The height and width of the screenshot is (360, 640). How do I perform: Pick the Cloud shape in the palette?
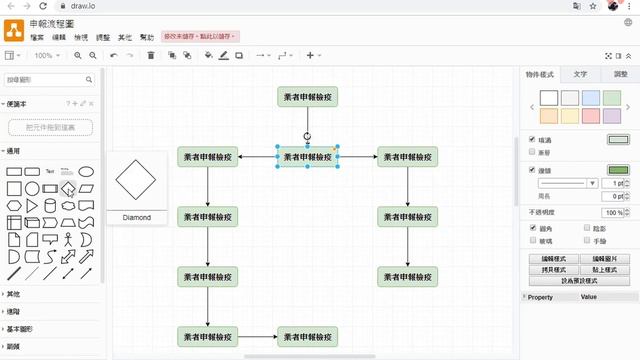pyautogui.click(x=68, y=206)
